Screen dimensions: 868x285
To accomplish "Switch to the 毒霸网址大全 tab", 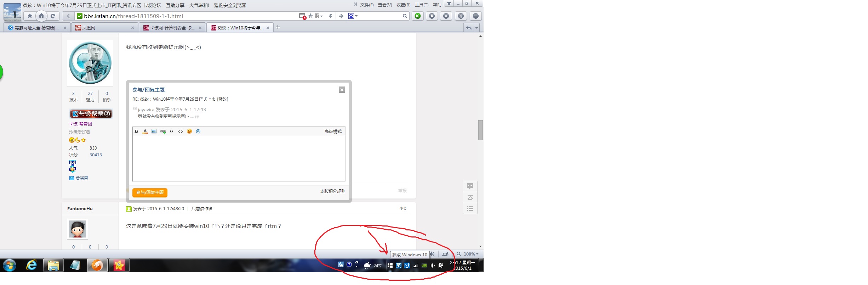I will pos(37,28).
